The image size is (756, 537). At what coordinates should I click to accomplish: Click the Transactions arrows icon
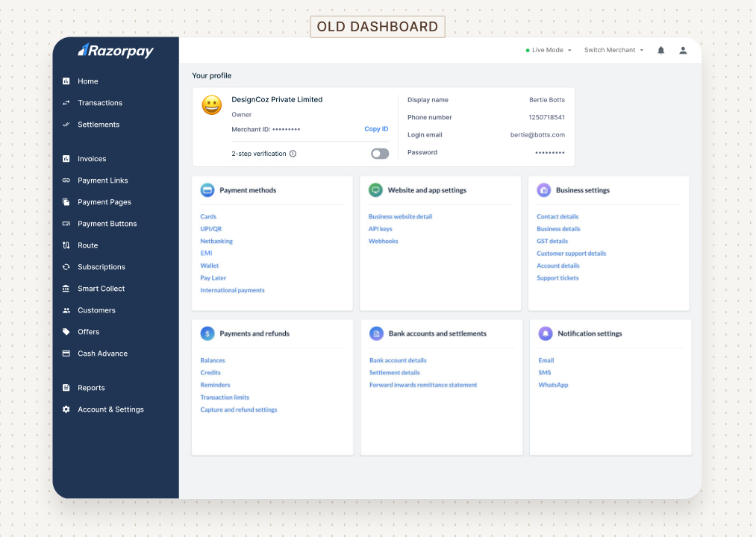coord(66,103)
